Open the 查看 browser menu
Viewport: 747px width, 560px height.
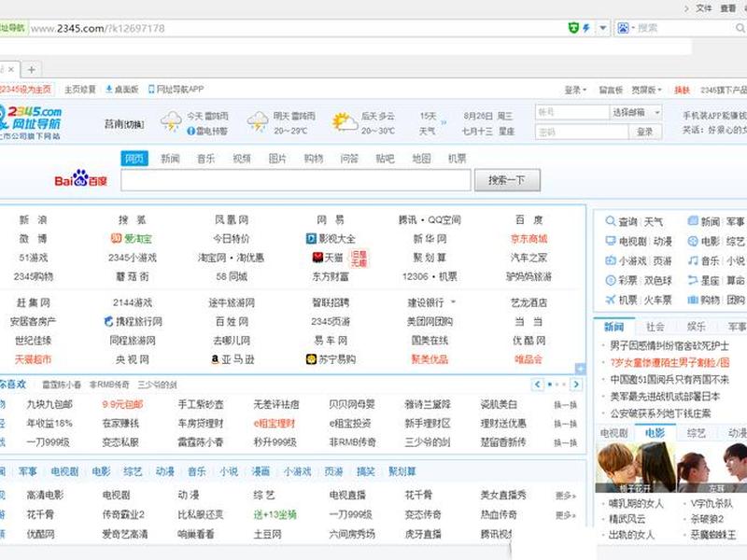point(728,8)
